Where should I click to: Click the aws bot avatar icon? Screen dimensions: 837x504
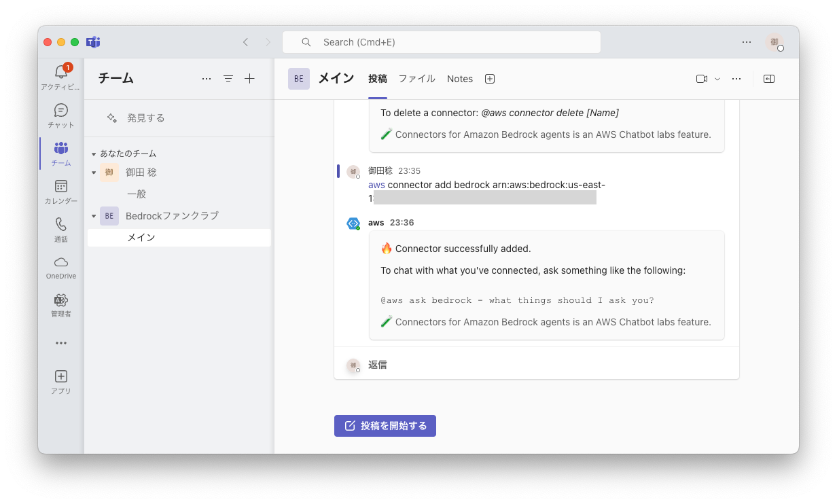pyautogui.click(x=353, y=223)
